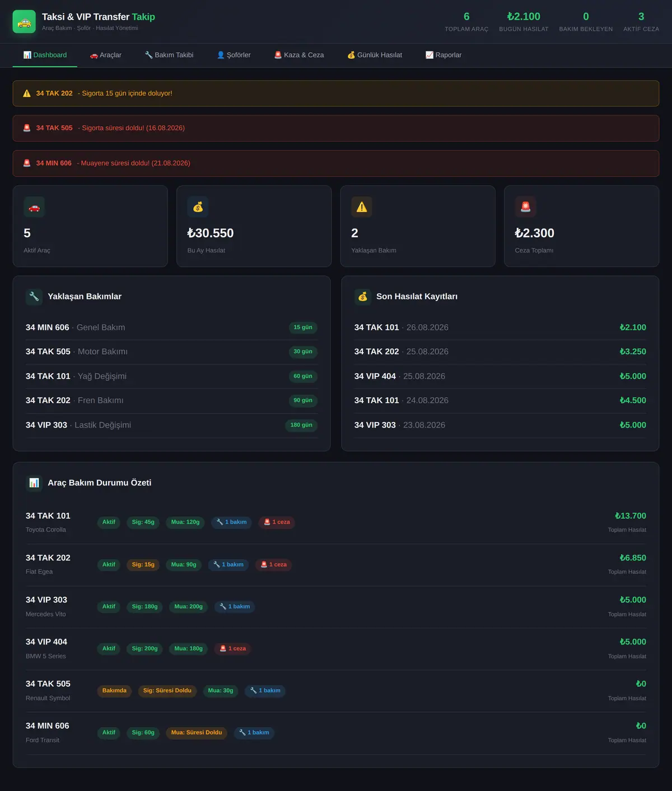
Task: Click the ₺13.700 total for 34 TAK 101
Action: (x=631, y=516)
